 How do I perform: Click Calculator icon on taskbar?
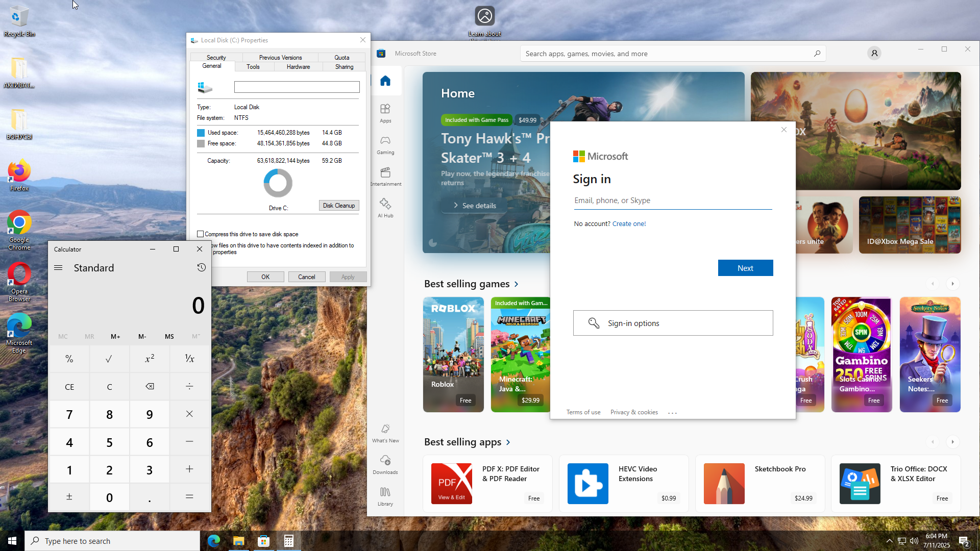point(289,541)
